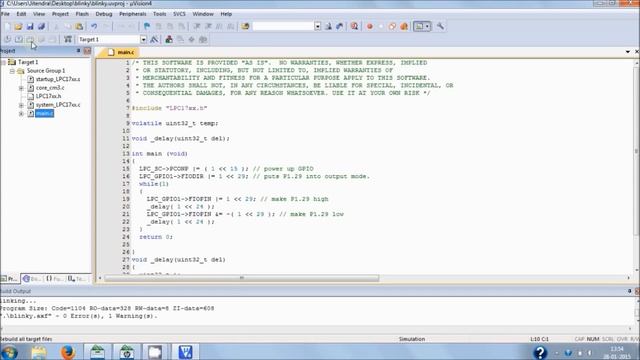Close the Project panel
The height and width of the screenshot is (360, 640).
pos(87,51)
